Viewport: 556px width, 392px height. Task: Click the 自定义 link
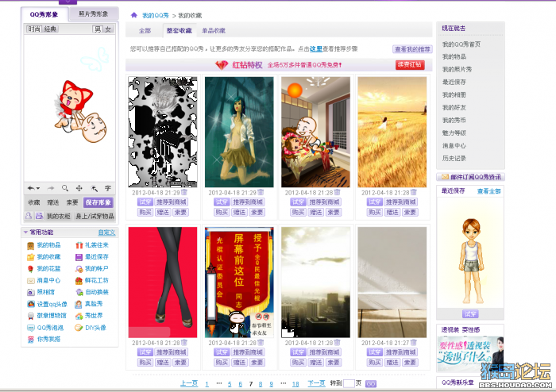[x=106, y=233]
